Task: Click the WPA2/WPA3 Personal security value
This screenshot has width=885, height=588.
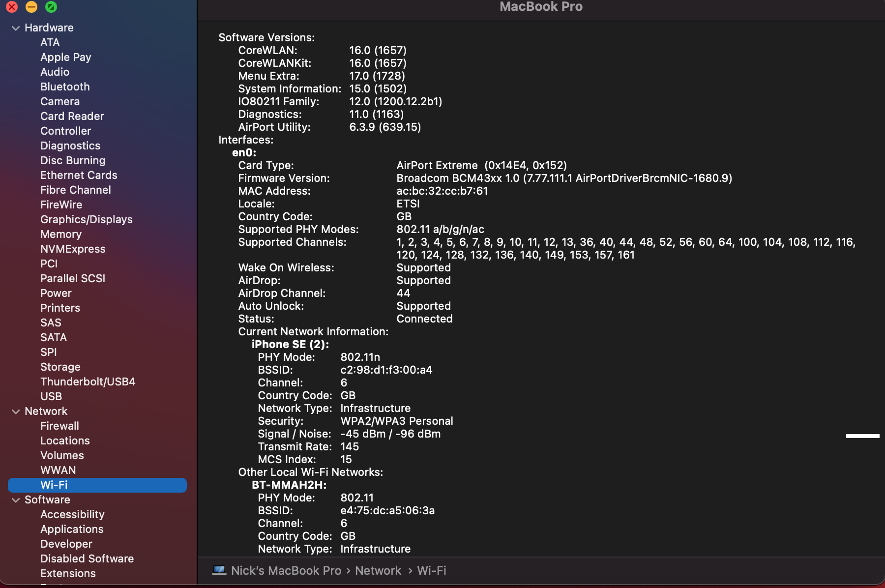Action: tap(397, 421)
